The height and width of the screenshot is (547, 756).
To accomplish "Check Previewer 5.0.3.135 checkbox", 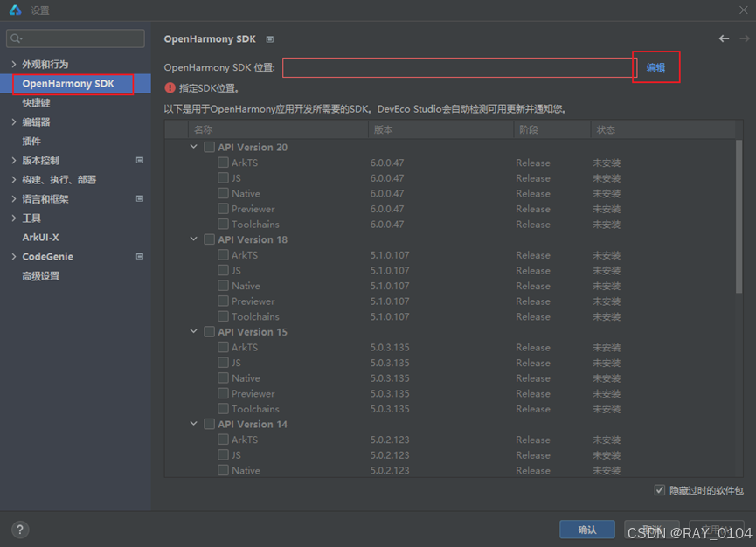I will pos(223,393).
